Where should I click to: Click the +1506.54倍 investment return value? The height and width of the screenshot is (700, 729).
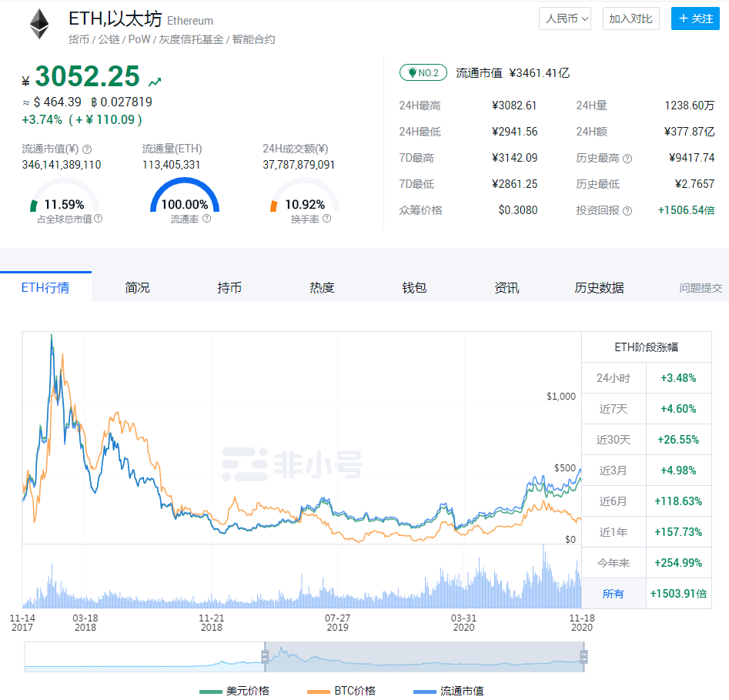(687, 210)
